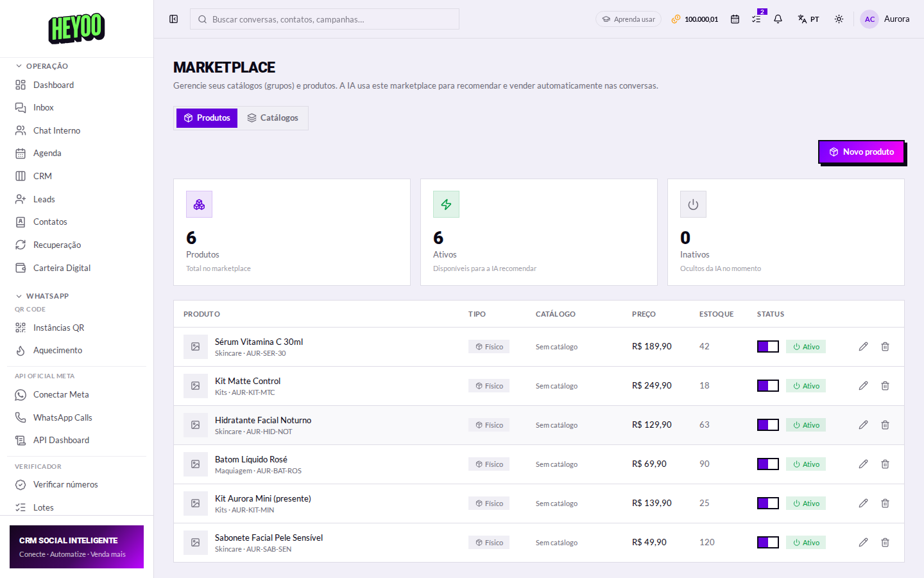
Task: Disable the Kit Aurora Mini (presente) switch
Action: tap(768, 504)
